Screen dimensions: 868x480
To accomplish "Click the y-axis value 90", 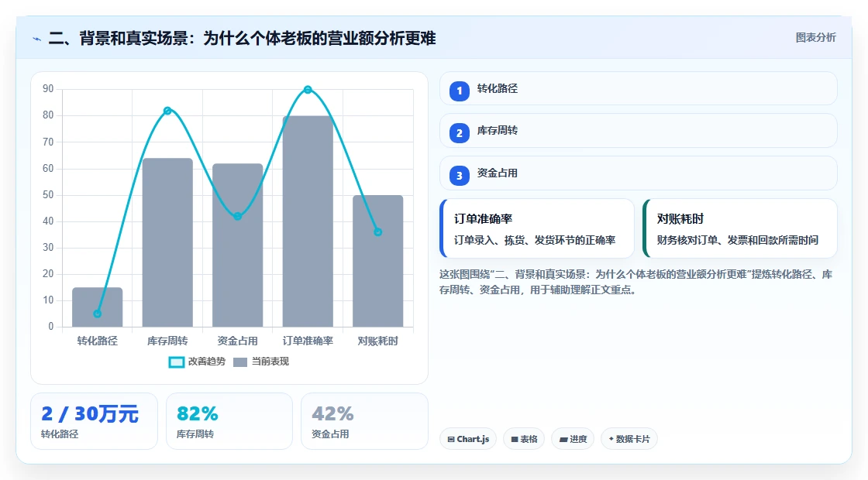I will 48,89.
